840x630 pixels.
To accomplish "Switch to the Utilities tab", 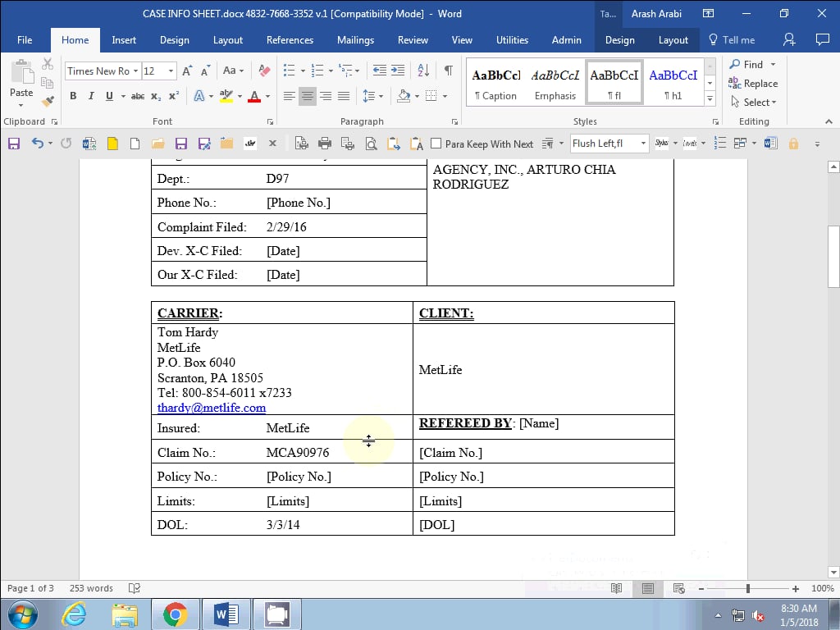I will pyautogui.click(x=512, y=40).
